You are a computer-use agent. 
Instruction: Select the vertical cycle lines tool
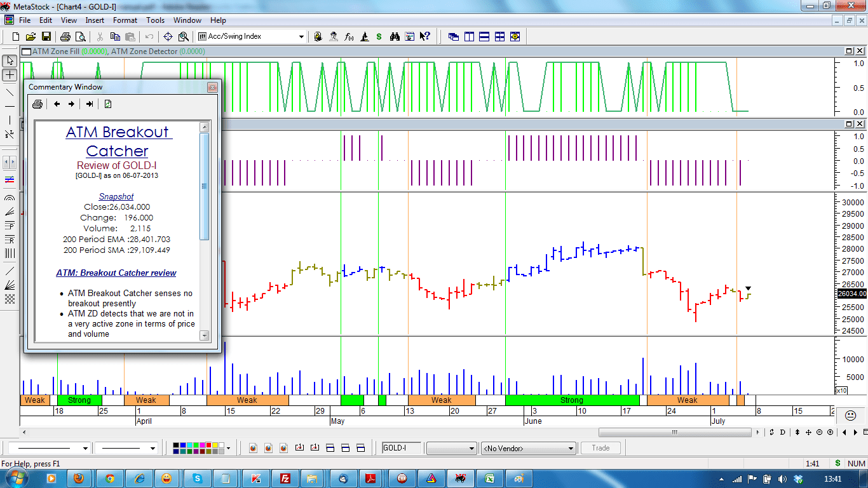tap(10, 254)
